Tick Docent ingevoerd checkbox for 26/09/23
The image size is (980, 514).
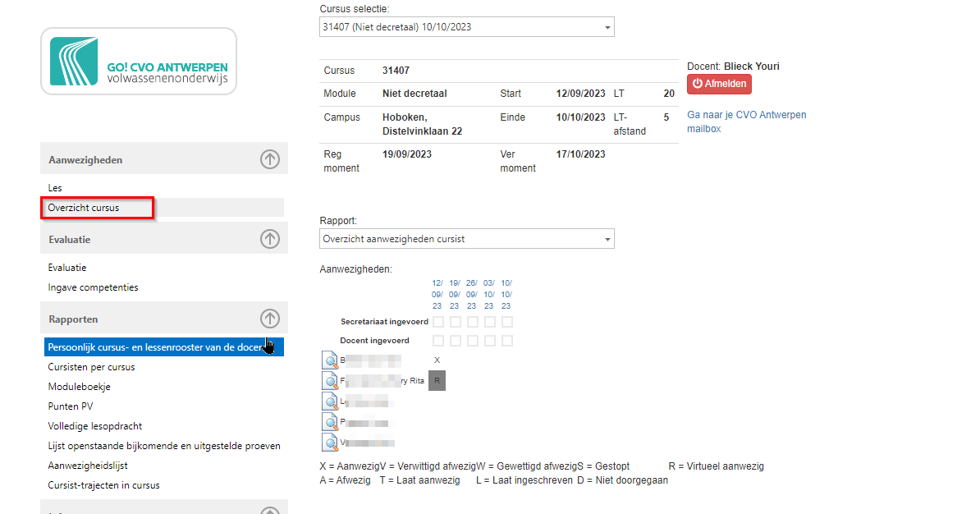point(473,341)
